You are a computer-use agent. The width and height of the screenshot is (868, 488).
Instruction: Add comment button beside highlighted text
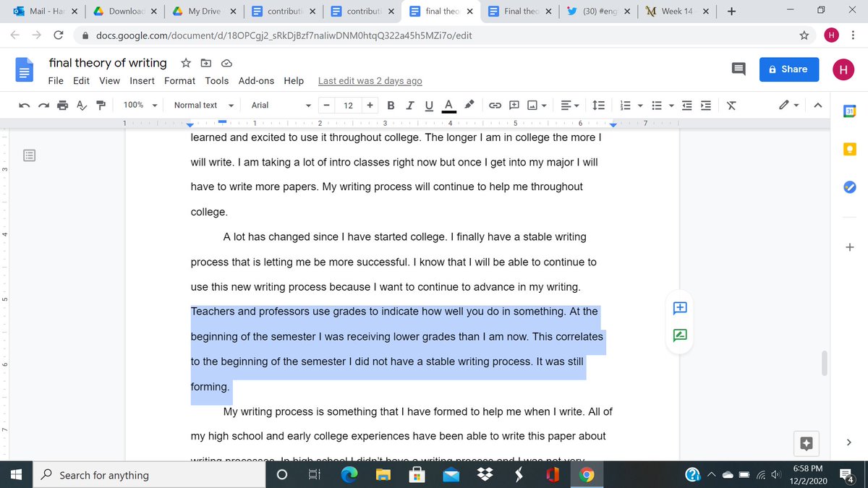click(x=680, y=308)
